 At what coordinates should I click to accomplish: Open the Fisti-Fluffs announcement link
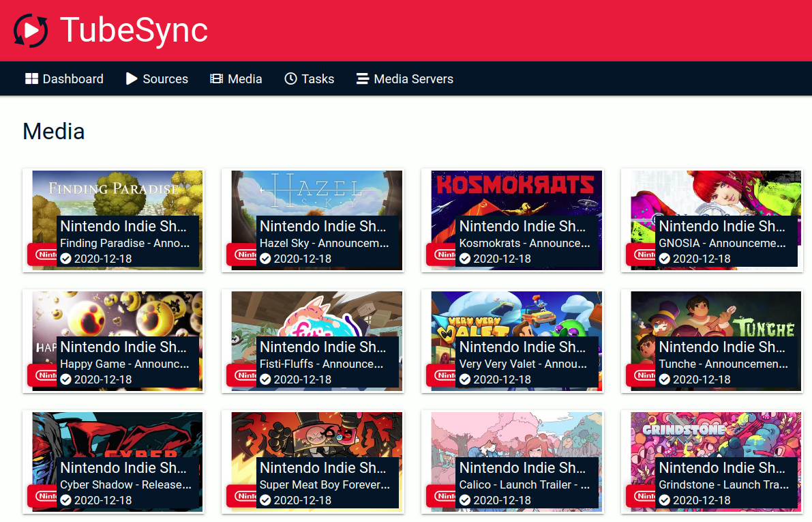tap(322, 364)
